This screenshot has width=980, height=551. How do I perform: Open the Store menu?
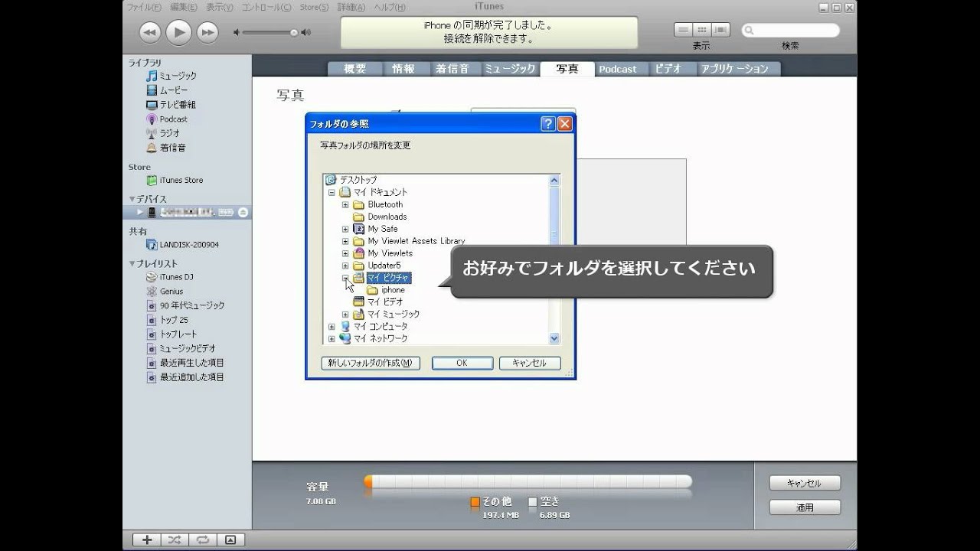click(x=314, y=7)
